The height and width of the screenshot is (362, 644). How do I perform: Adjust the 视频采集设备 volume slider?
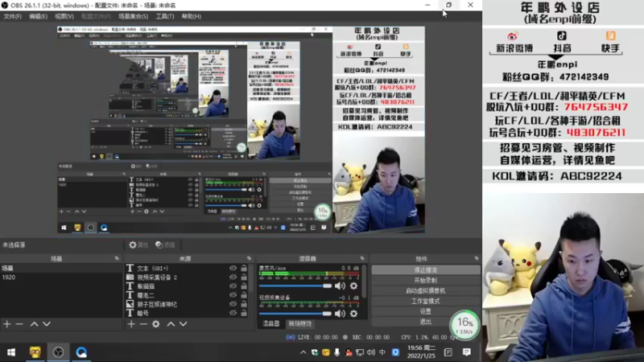tap(295, 314)
